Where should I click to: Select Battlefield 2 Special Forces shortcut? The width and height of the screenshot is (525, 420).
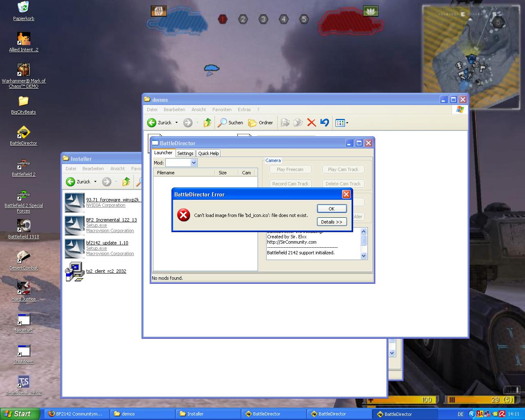pyautogui.click(x=23, y=201)
